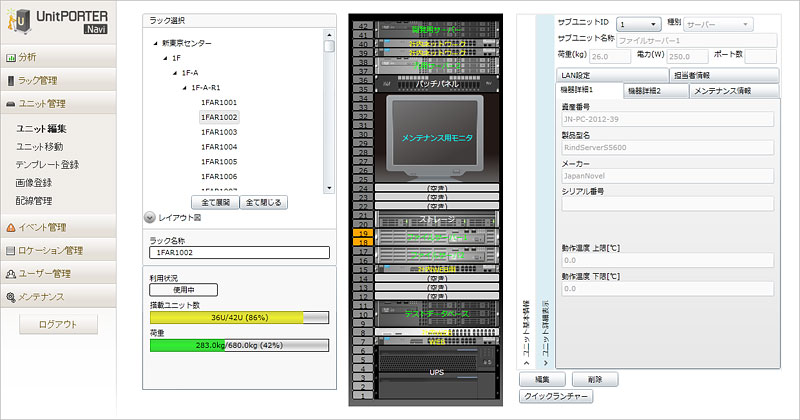
Task: Expand the ユニット基本情報 vertical panel
Action: tap(526, 333)
